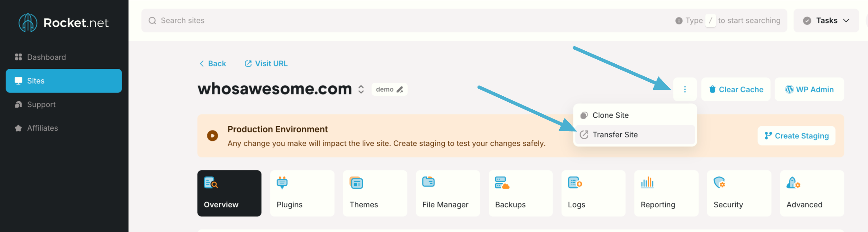Open the three-dot site options menu
Screen dimensions: 868x232
pyautogui.click(x=684, y=89)
